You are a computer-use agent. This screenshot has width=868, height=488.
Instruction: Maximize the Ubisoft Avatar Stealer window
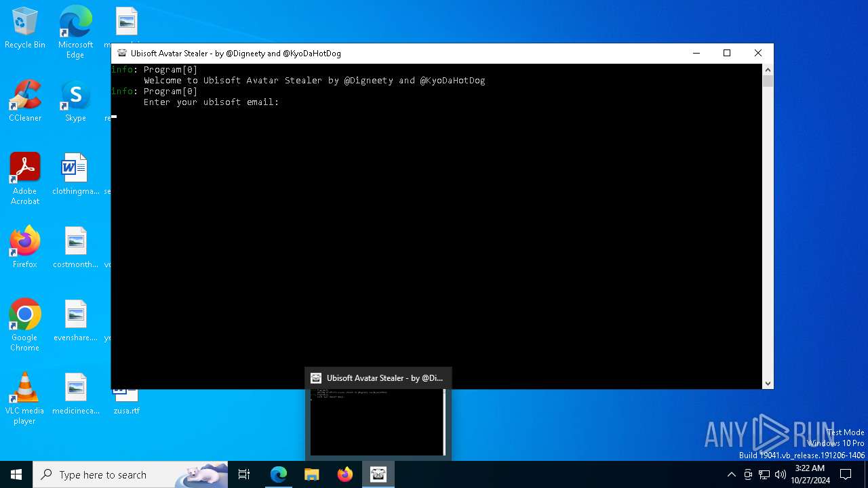(727, 53)
